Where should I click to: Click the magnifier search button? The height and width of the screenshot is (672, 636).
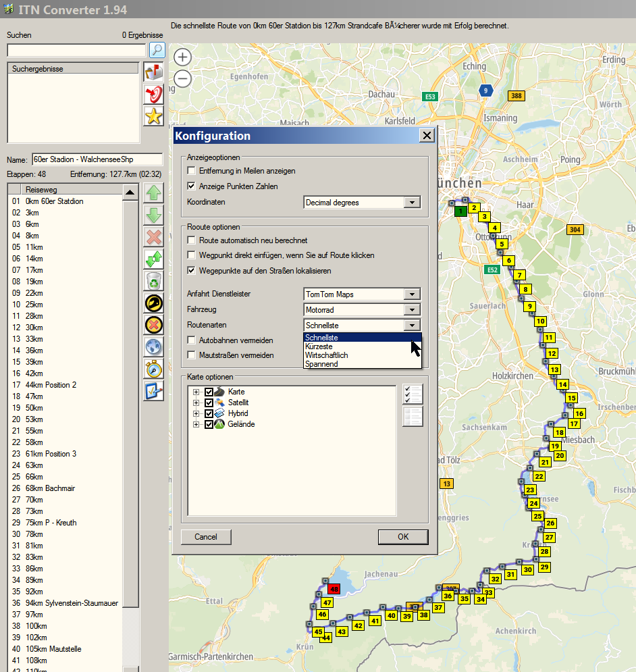tap(157, 50)
